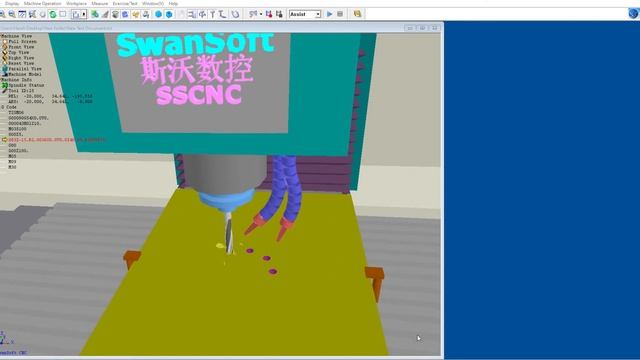This screenshot has width=640, height=360.
Task: Click the red-marked icon left of Assist box
Action: click(x=269, y=14)
